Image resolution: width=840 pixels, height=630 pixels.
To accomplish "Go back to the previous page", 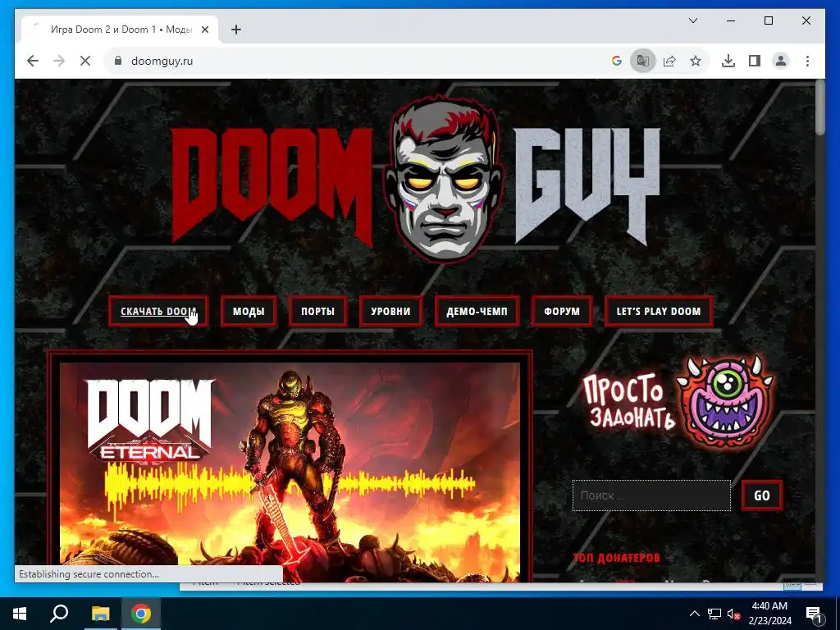I will tap(33, 61).
